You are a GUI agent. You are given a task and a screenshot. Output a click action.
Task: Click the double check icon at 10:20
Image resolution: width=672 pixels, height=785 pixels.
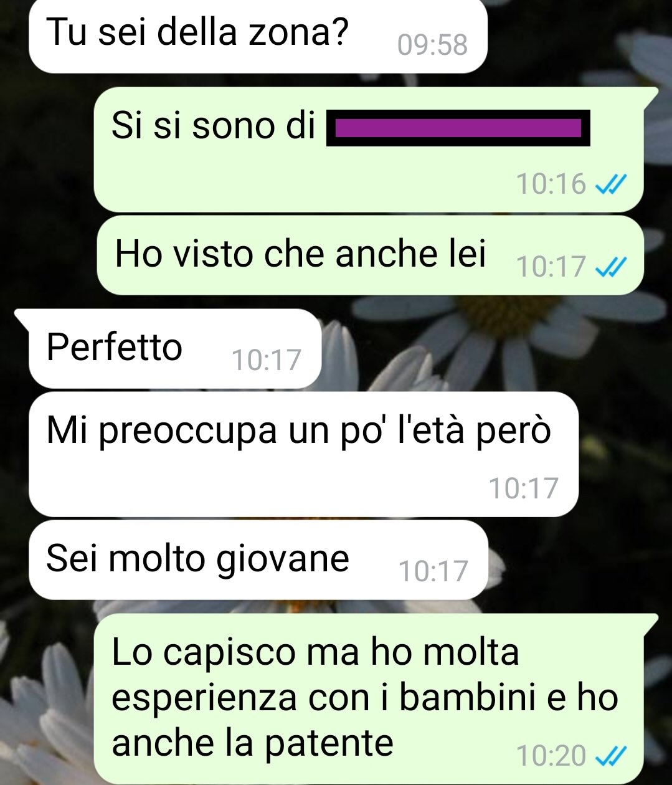pos(610,756)
